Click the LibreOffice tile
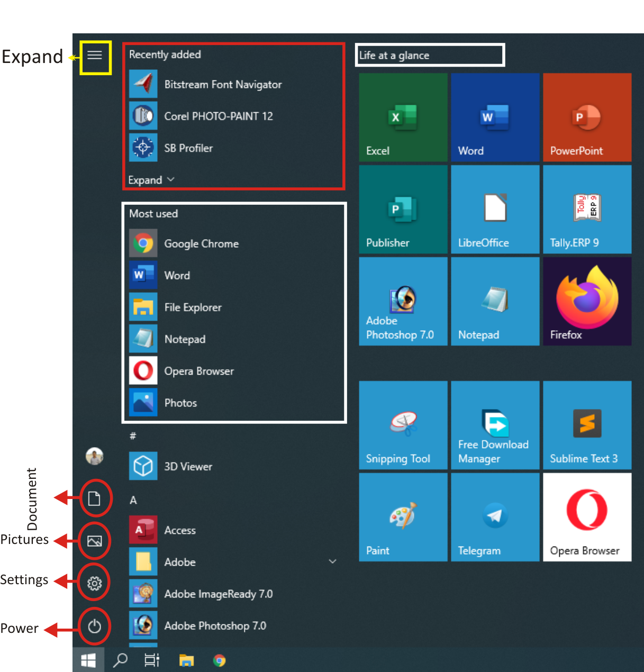This screenshot has height=672, width=644. [495, 210]
